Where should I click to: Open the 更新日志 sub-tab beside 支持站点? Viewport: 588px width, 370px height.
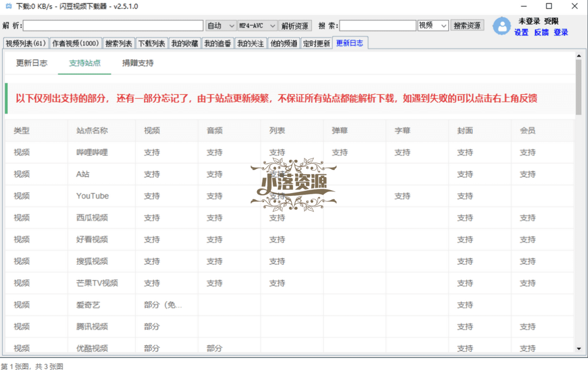32,63
